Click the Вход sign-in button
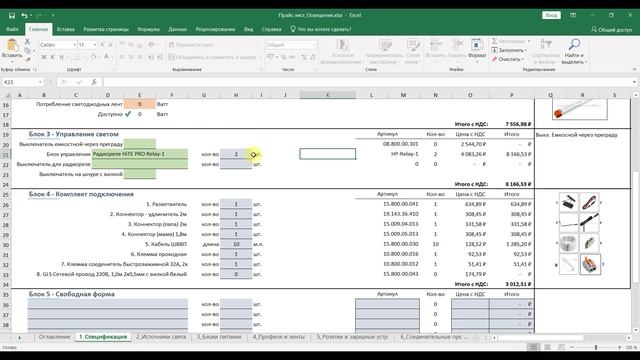Image resolution: width=640 pixels, height=360 pixels. click(551, 15)
